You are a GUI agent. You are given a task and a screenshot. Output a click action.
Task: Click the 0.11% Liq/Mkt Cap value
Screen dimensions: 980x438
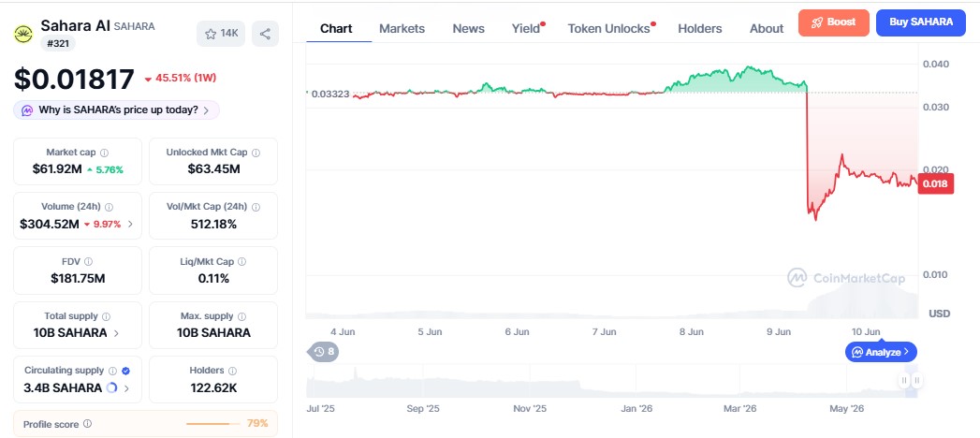213,279
